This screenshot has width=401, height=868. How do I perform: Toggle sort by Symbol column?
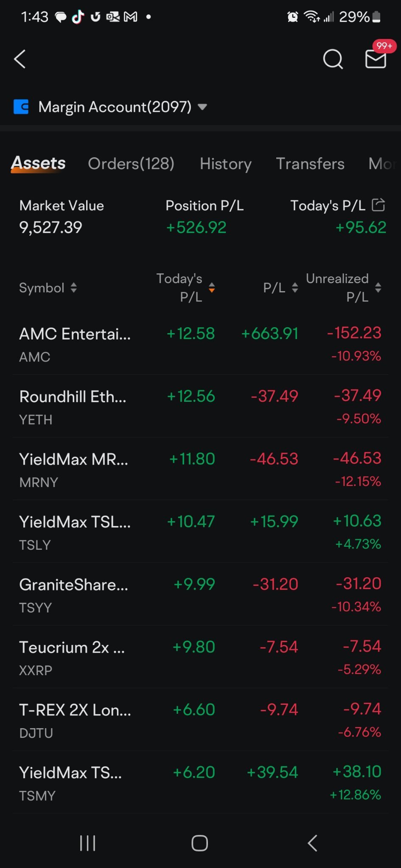48,288
